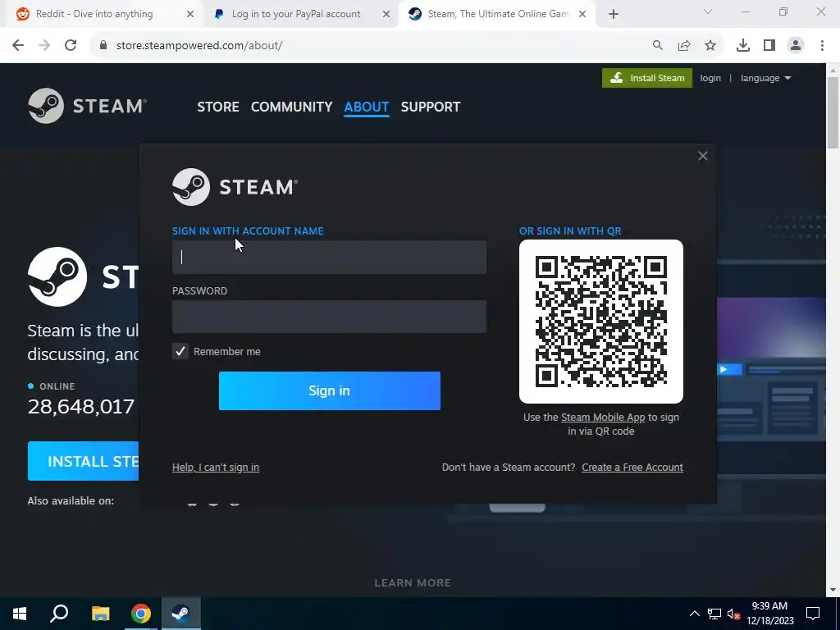Click the scrollbar down arrow

(833, 590)
